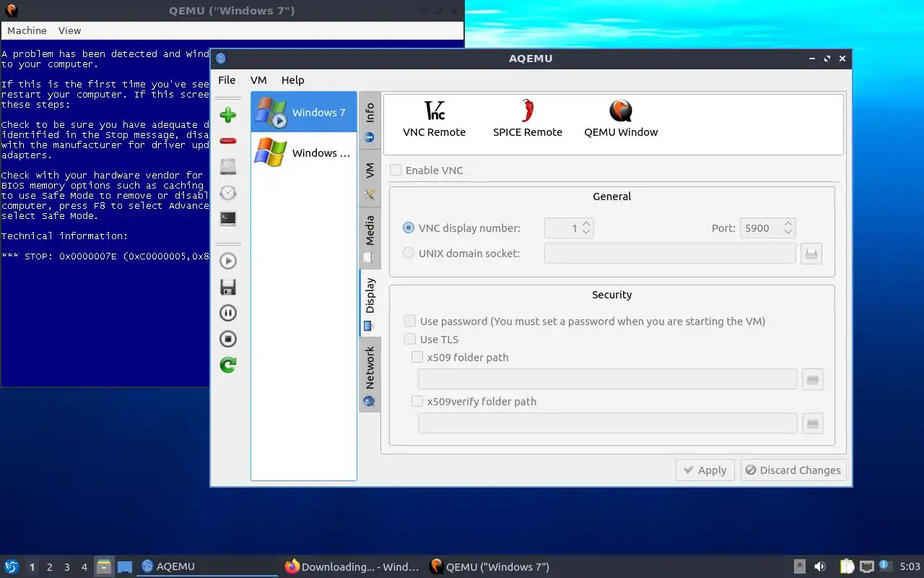
Task: Open the hard disk manager icon in the AQEMU toolbar
Action: click(x=228, y=167)
